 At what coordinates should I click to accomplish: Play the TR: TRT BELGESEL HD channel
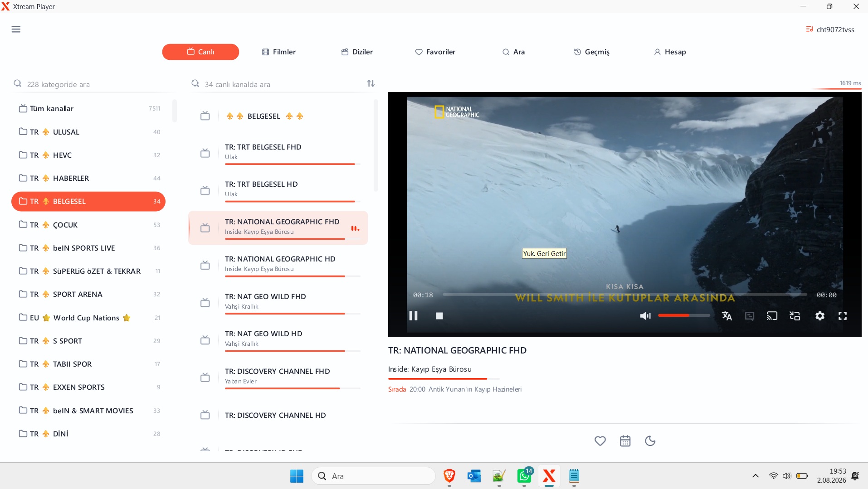pyautogui.click(x=278, y=190)
